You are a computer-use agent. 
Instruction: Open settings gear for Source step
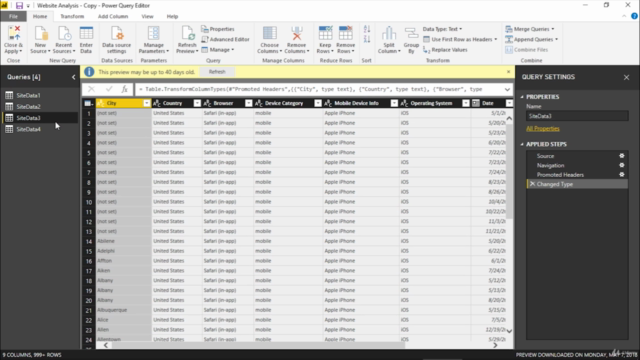[x=622, y=156]
